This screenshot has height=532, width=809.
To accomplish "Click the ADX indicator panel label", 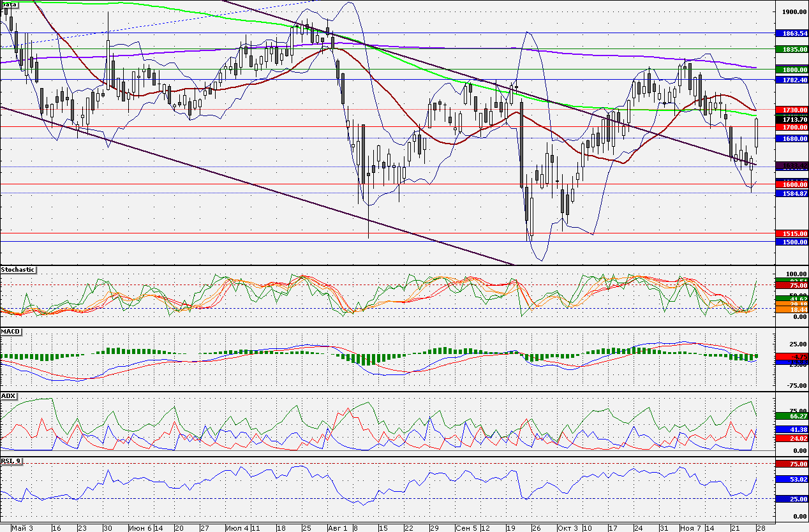I will (8, 395).
